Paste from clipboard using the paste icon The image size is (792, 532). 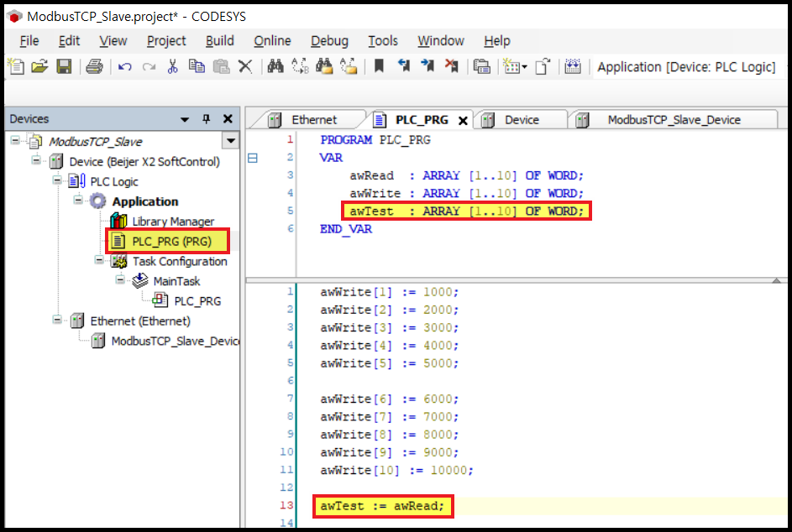point(221,66)
